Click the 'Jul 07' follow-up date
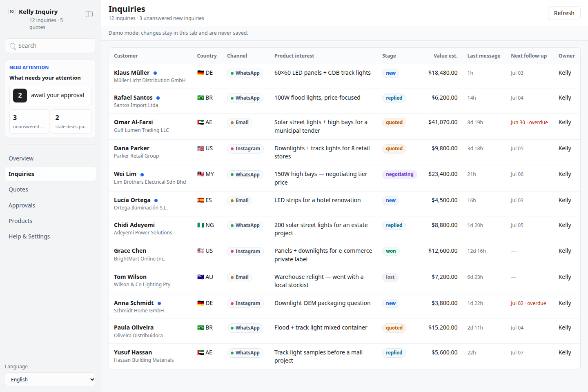The width and height of the screenshot is (588, 392). (x=517, y=353)
